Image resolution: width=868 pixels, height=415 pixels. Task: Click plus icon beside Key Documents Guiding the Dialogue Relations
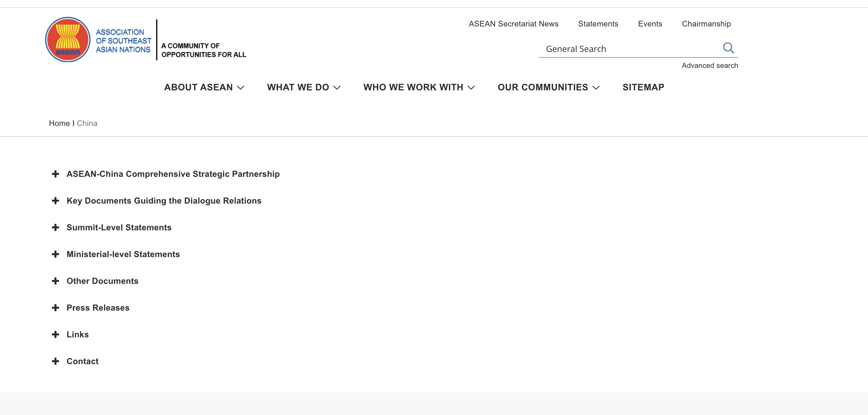click(x=55, y=201)
